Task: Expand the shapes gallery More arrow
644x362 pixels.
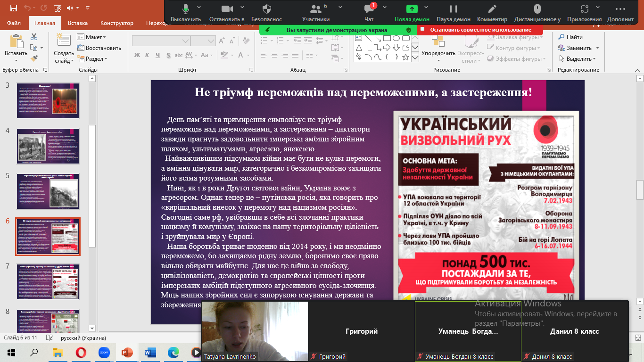Action: click(415, 57)
